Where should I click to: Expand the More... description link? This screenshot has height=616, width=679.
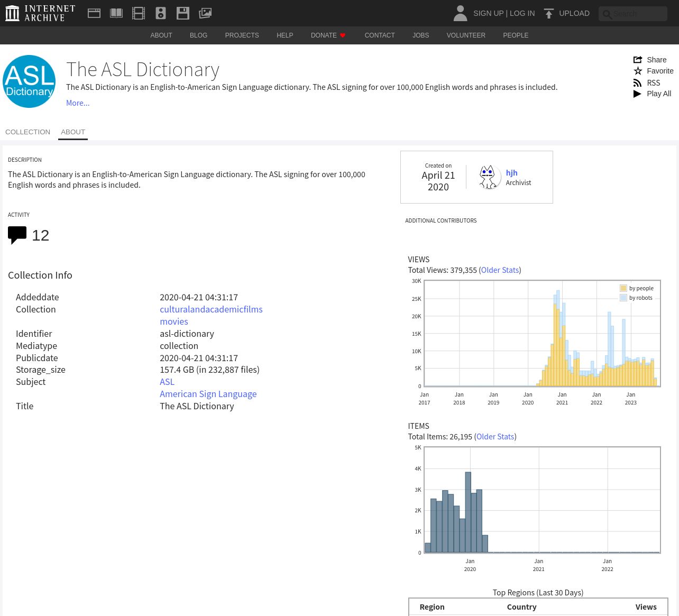coord(78,103)
